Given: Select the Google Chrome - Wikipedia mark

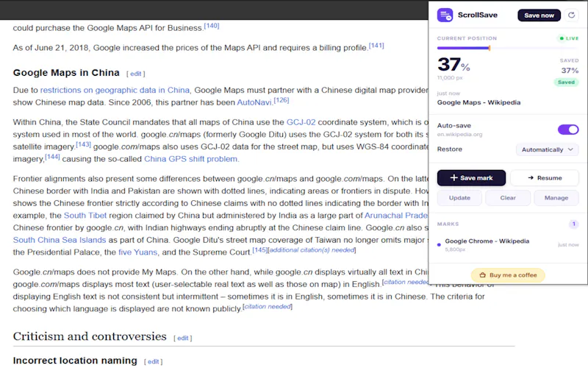Looking at the screenshot, I should 508,244.
